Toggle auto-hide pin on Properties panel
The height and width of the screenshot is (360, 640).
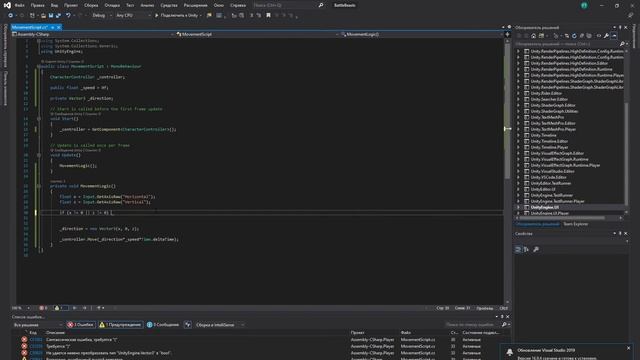[x=620, y=233]
